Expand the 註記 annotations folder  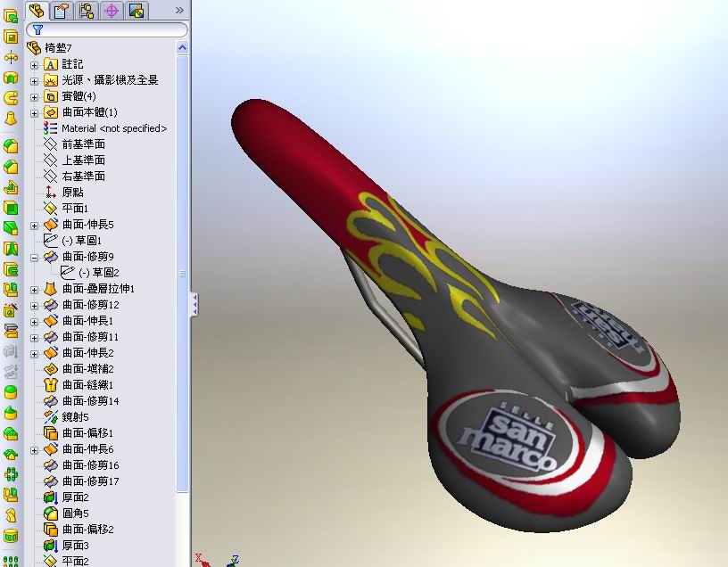tap(35, 65)
